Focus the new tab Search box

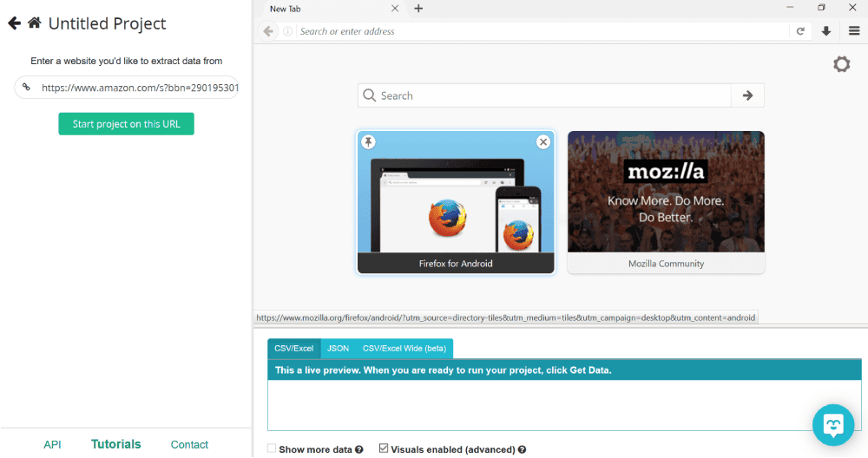(x=545, y=95)
